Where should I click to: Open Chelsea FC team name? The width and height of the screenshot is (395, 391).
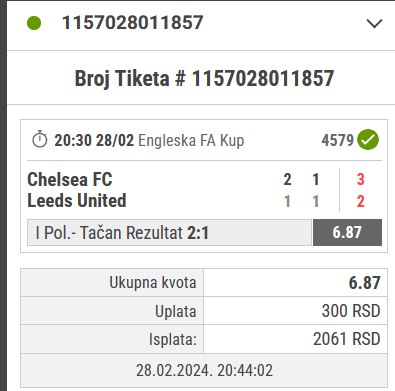coord(70,179)
